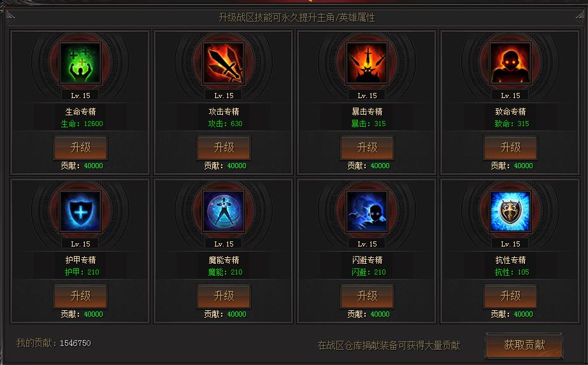Select the 抗性专精 ornate shield icon
Image resolution: width=588 pixels, height=365 pixels.
(510, 211)
